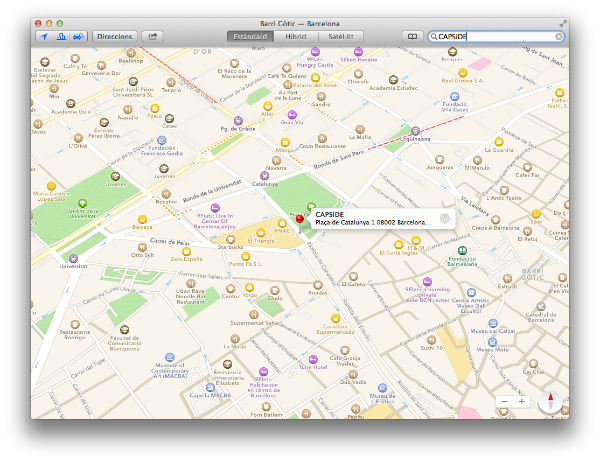This screenshot has width=600, height=462.
Task: Click the Universitat station icon
Action: (73, 258)
